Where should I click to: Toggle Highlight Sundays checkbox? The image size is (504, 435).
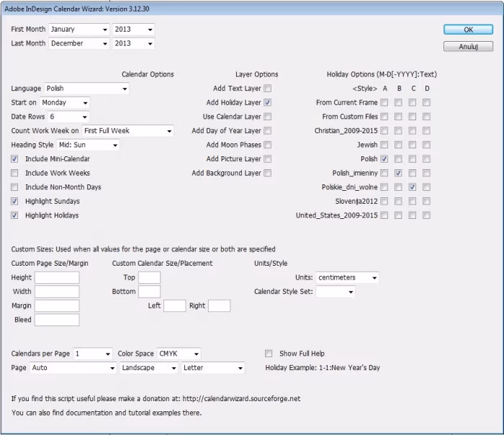pyautogui.click(x=14, y=201)
